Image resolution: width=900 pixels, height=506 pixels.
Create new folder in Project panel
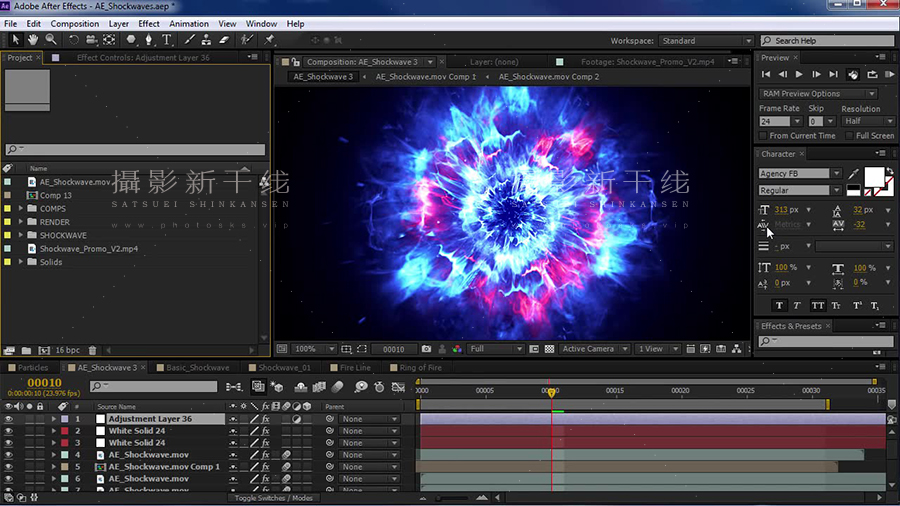tap(26, 350)
